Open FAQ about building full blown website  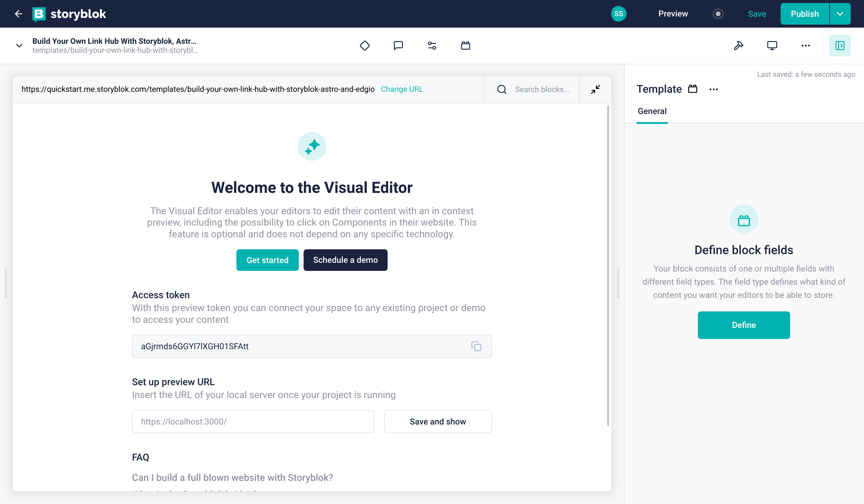pos(232,477)
